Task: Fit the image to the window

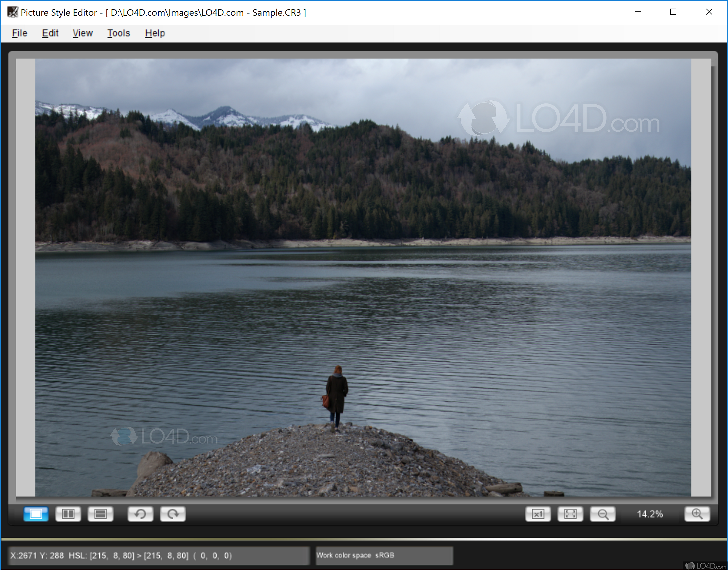Action: point(571,514)
